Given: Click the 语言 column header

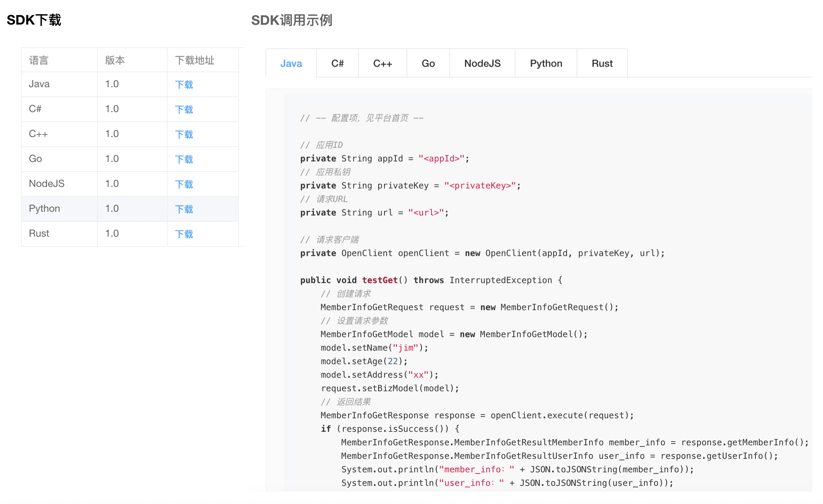Looking at the screenshot, I should (x=38, y=60).
